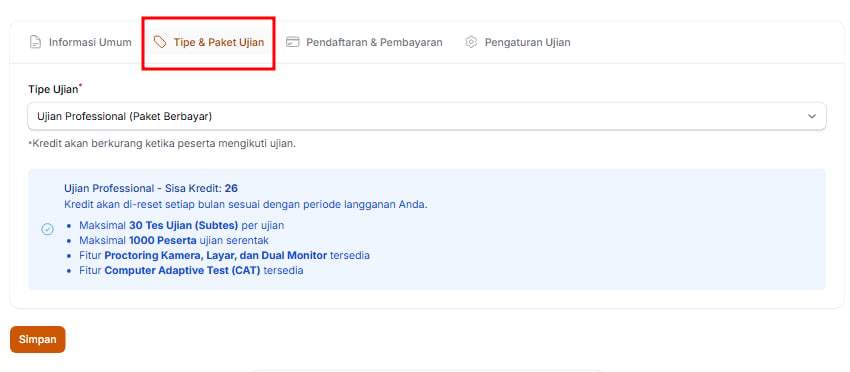Switch to Tipe & Paket Ujian tab
This screenshot has width=850, height=372.
point(209,42)
